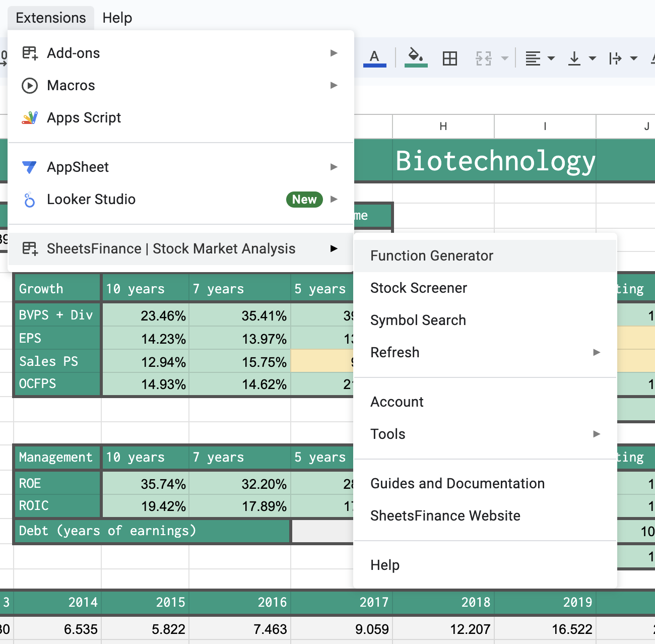Image resolution: width=655 pixels, height=644 pixels.
Task: Visit the SheetsFinance Website
Action: click(x=445, y=516)
